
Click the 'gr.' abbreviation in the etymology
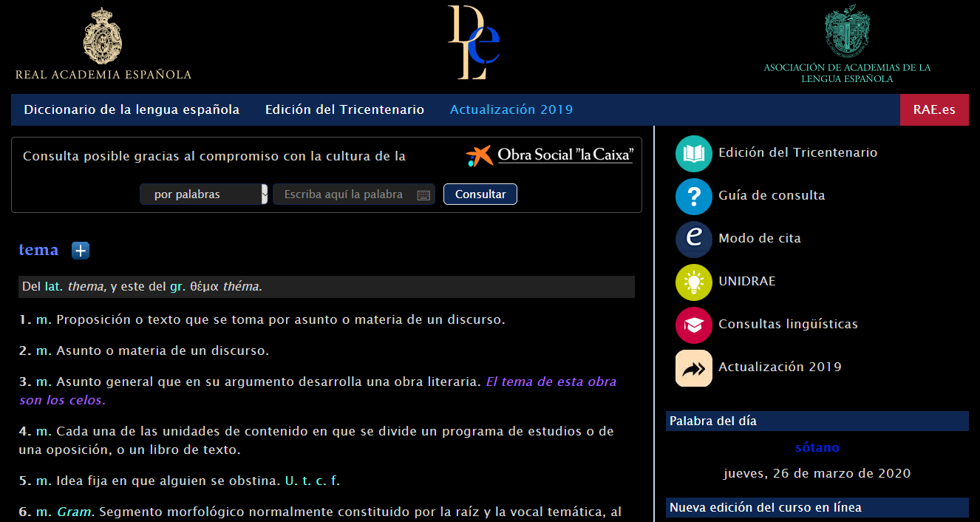(x=177, y=287)
